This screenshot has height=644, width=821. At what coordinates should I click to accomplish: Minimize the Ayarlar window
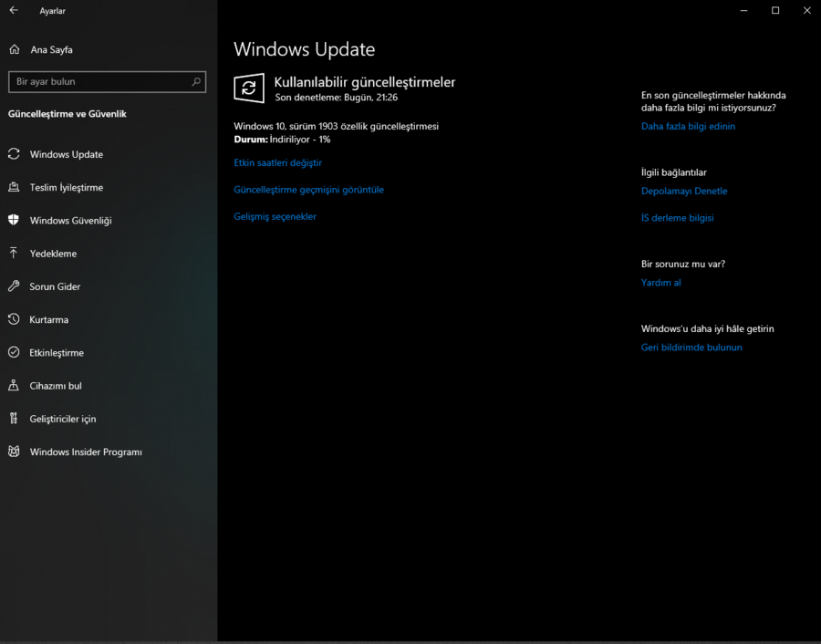(x=743, y=10)
